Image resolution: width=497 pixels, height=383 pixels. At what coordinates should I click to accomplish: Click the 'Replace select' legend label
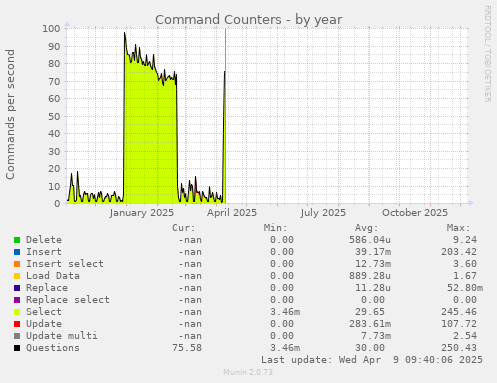click(68, 300)
